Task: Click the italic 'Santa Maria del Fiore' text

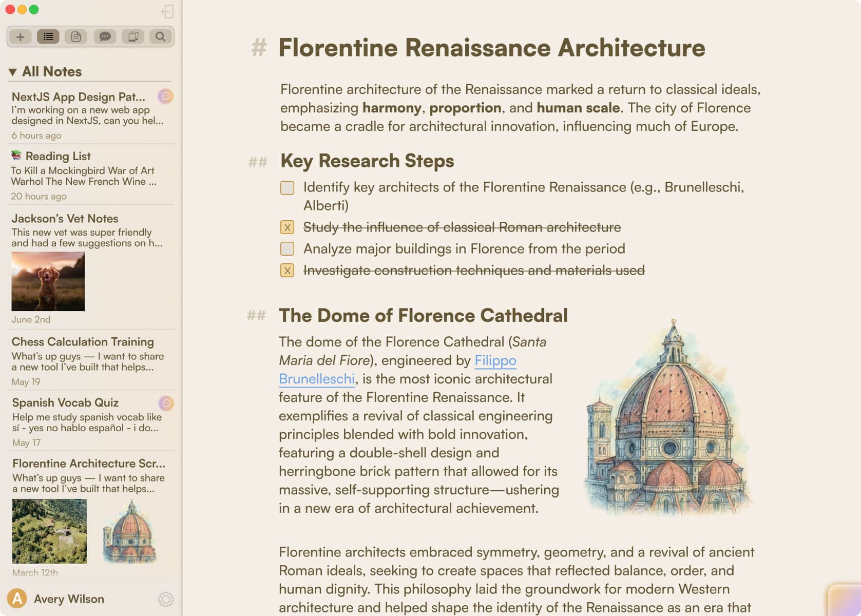Action: (413, 351)
